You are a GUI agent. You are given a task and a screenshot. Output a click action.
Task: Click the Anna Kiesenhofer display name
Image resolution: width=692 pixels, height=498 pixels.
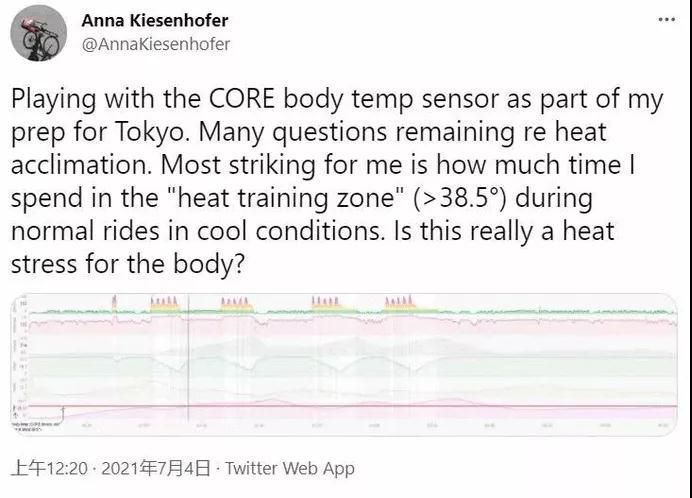pyautogui.click(x=155, y=20)
